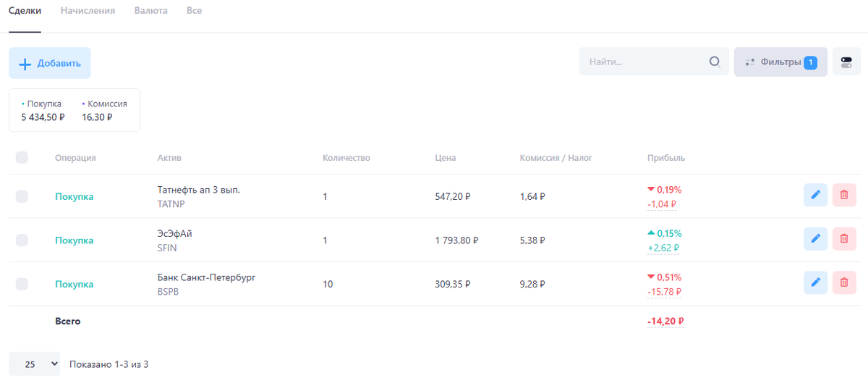The image size is (868, 386).
Task: Click the Добавить button
Action: [x=50, y=63]
